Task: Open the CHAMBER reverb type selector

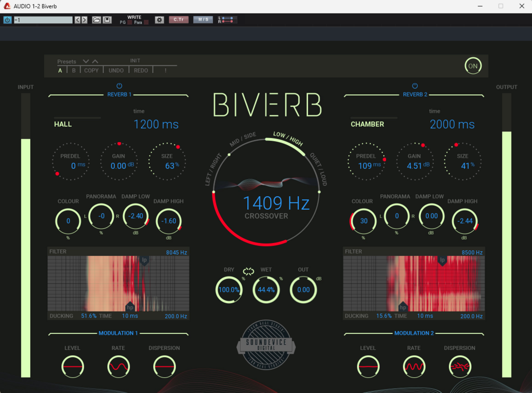Action: (367, 124)
